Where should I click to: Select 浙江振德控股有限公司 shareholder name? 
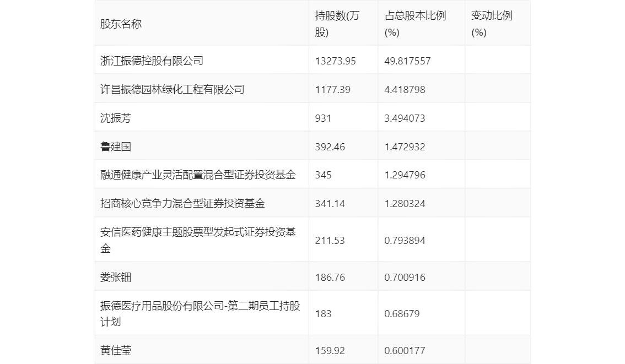pos(152,61)
